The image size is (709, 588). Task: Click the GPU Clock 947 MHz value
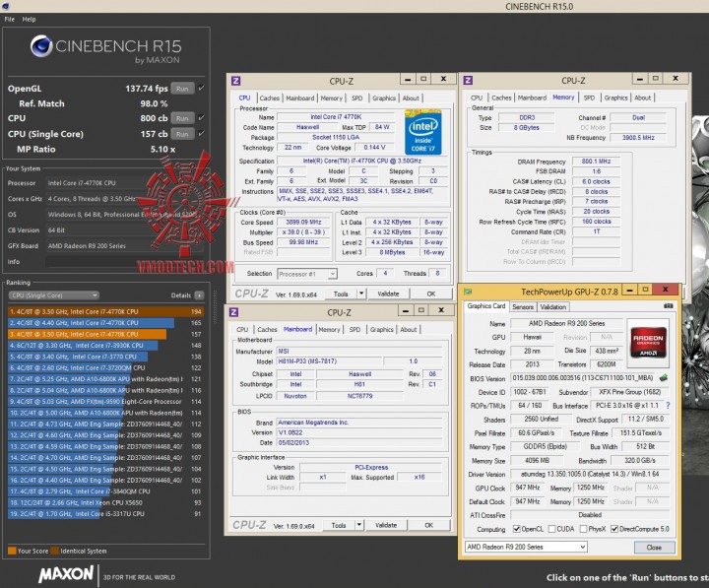[x=528, y=488]
